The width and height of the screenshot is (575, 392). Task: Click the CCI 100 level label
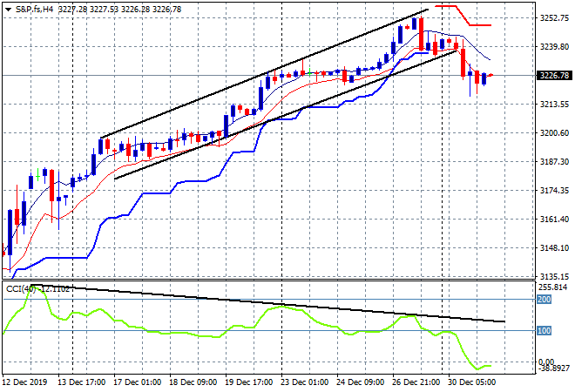pos(545,331)
